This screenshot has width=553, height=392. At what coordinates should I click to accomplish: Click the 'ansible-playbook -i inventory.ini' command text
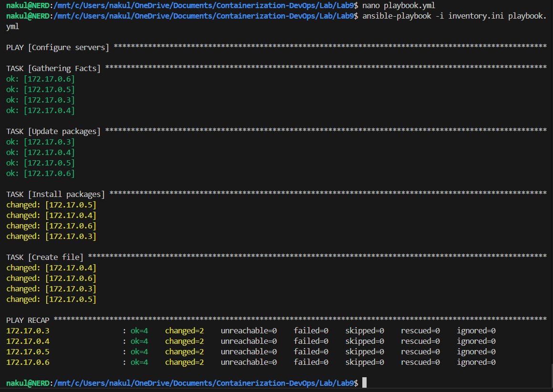tap(433, 16)
